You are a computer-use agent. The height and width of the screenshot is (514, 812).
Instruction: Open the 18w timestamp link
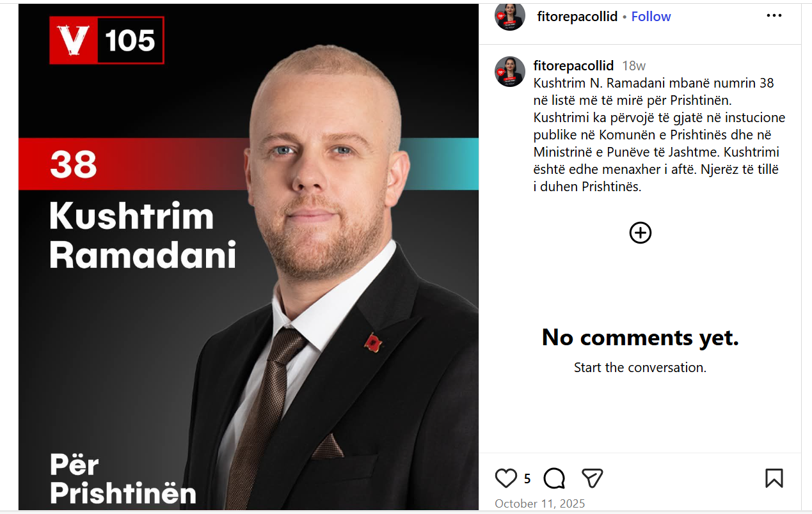(x=634, y=66)
